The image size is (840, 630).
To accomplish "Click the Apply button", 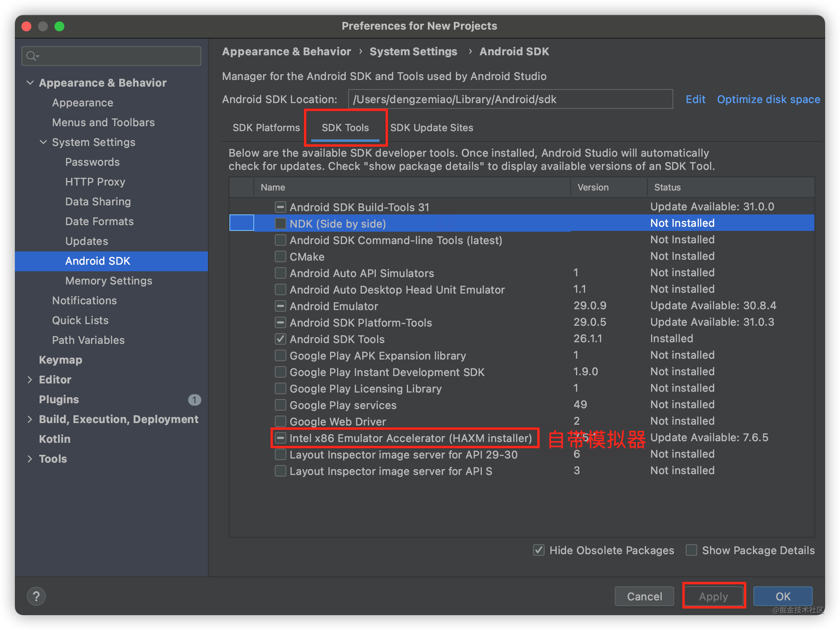I will (x=714, y=596).
